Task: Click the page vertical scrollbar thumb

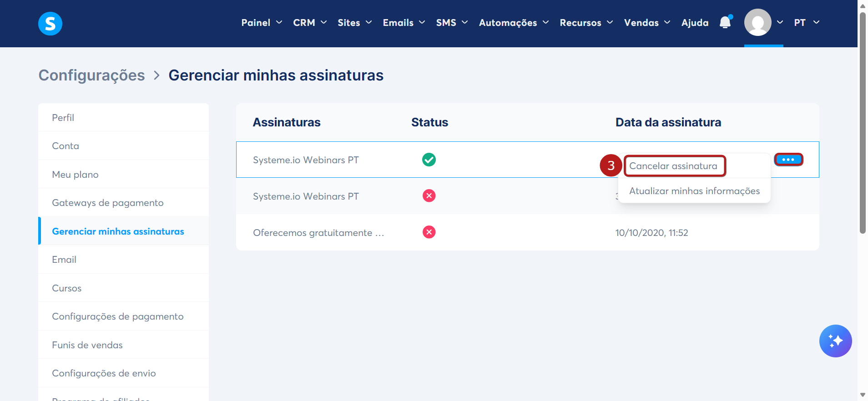Action: coord(863,123)
